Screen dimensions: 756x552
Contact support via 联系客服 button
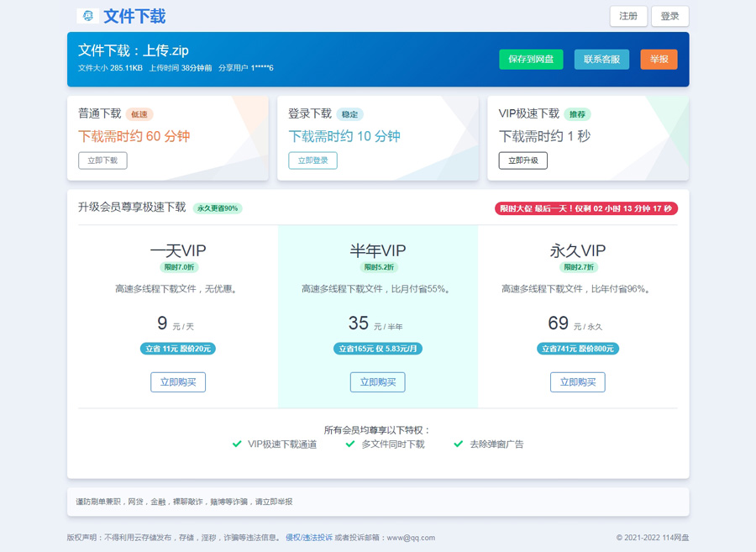601,60
